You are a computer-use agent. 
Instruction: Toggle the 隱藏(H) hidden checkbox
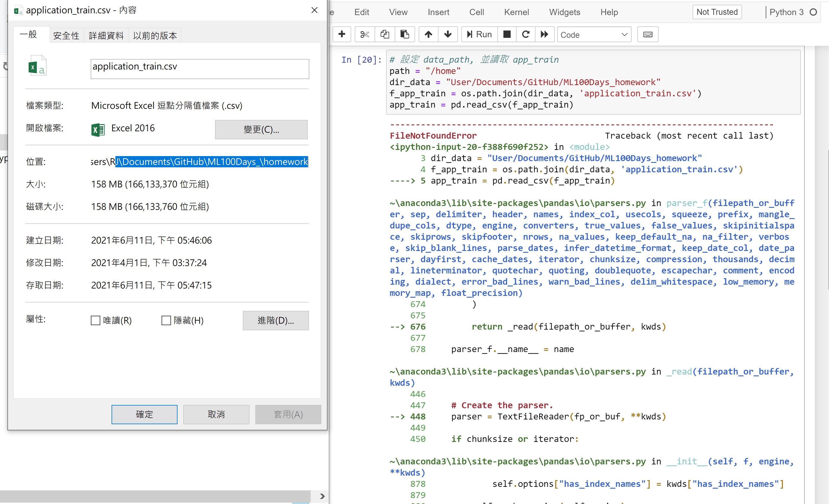pos(166,320)
